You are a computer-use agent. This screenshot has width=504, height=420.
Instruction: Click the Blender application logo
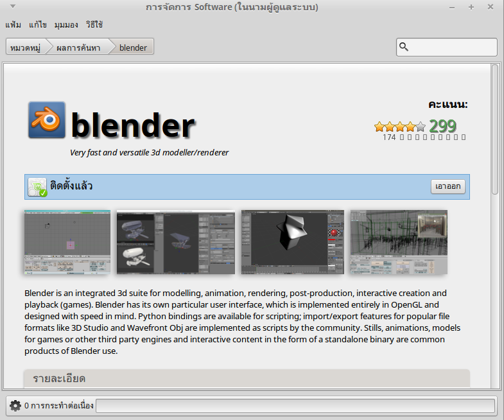tap(47, 120)
